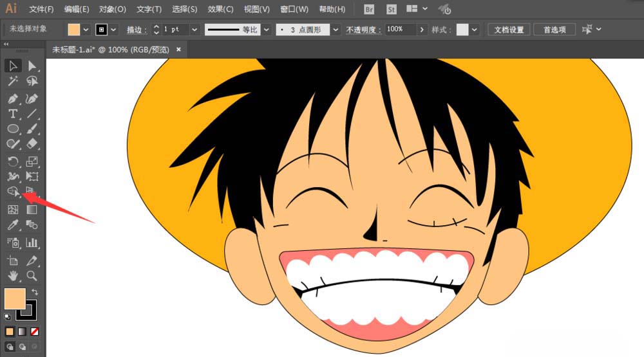Select the Pen tool
Image resolution: width=644 pixels, height=357 pixels.
click(13, 99)
